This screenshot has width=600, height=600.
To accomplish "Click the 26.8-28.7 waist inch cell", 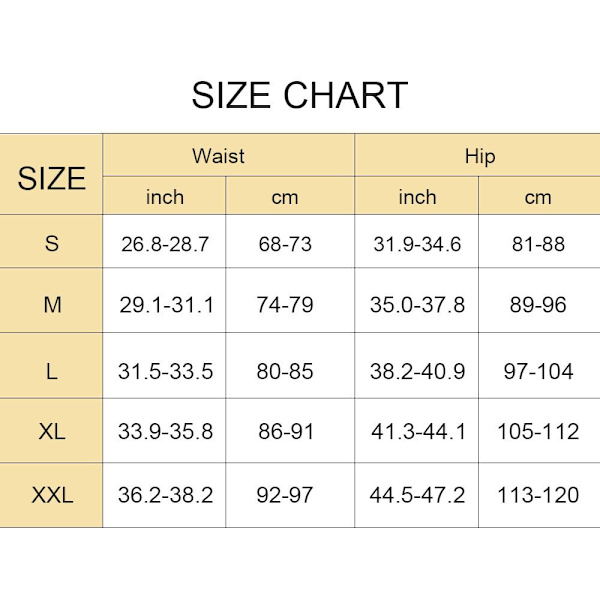I will 165,243.
